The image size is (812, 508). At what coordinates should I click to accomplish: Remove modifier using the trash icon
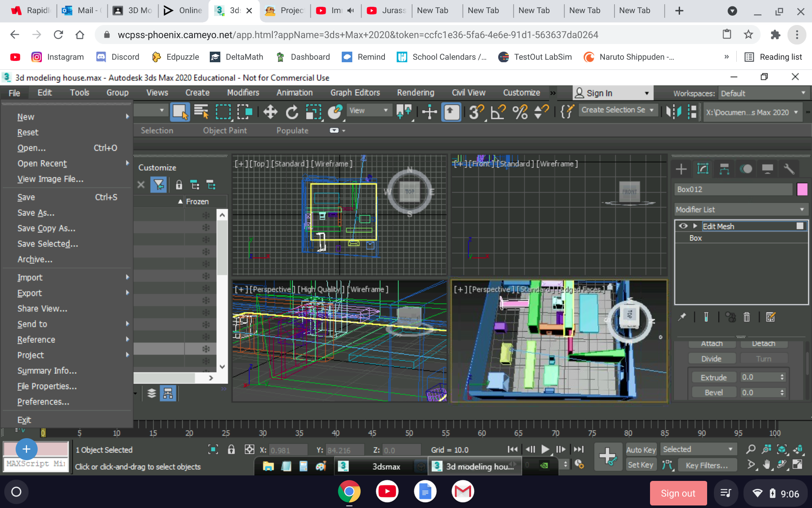coord(746,317)
